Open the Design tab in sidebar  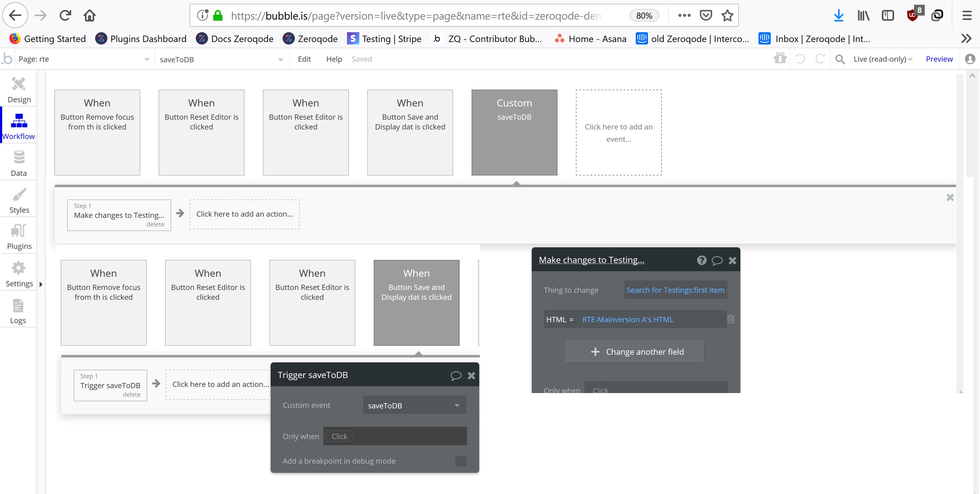19,90
